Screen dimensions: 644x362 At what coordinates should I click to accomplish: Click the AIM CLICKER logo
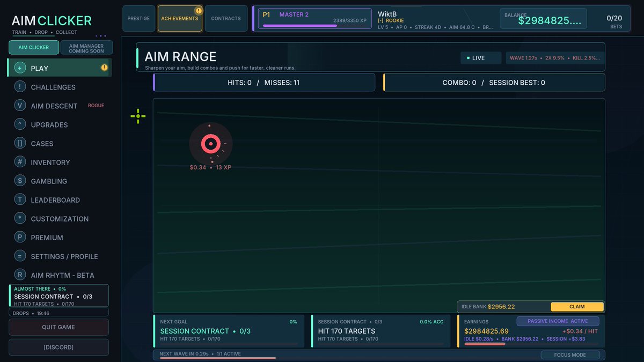[x=52, y=21]
